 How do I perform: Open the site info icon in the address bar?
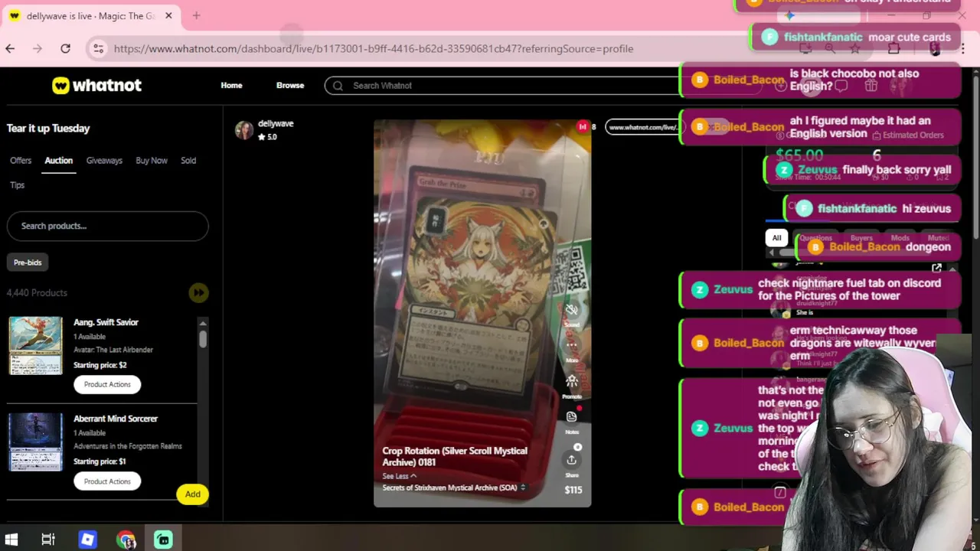(x=98, y=48)
